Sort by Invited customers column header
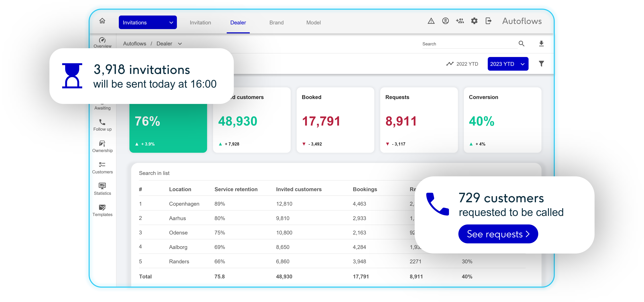This screenshot has width=644, height=302. [x=299, y=189]
